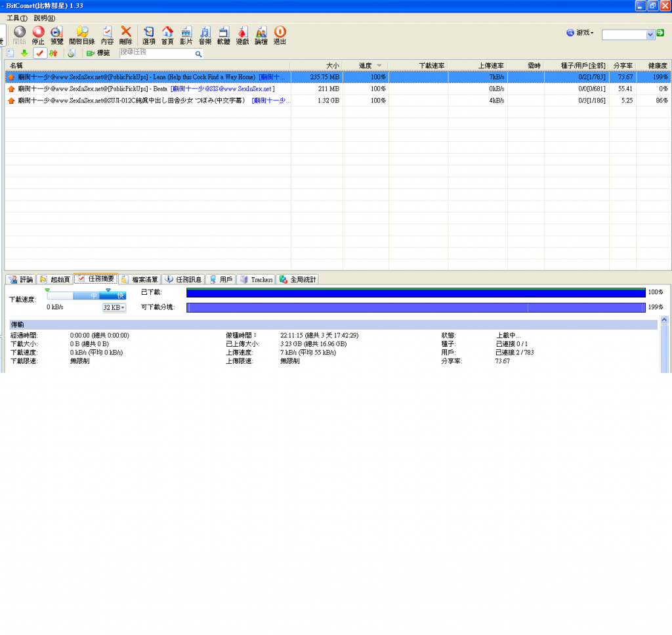Click the 55.41 share ratio cell
The width and height of the screenshot is (672, 635).
tap(623, 89)
